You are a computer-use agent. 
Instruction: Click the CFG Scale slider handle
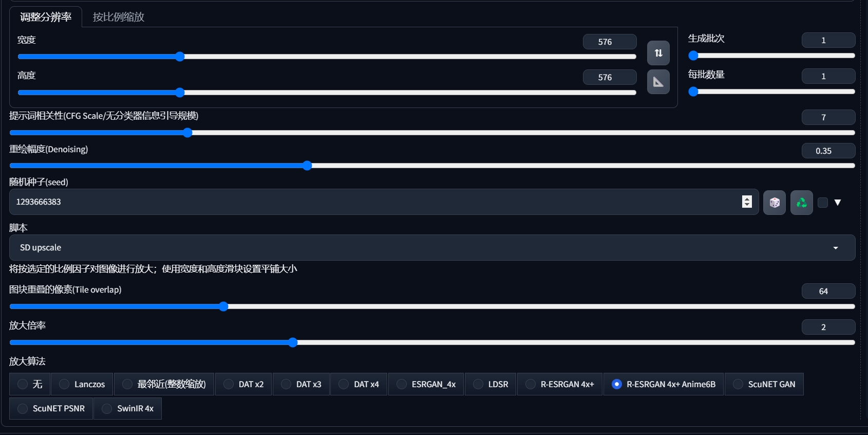pyautogui.click(x=188, y=133)
